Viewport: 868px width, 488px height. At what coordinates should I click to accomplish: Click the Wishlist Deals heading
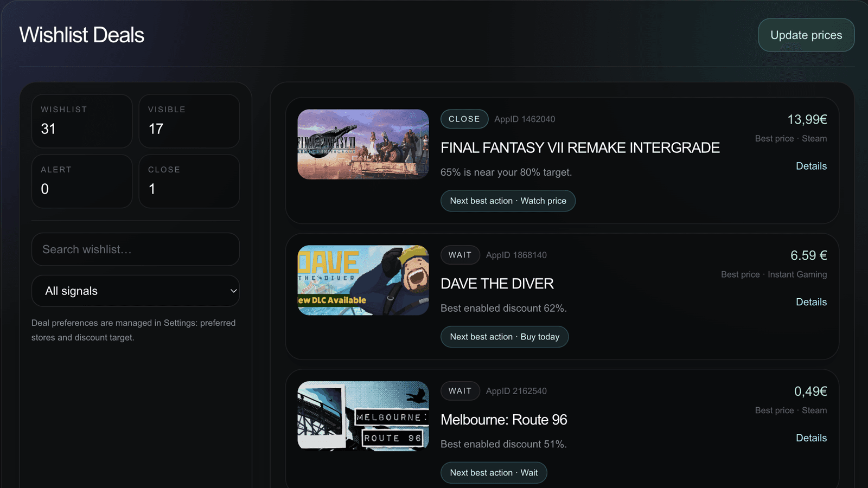point(82,35)
